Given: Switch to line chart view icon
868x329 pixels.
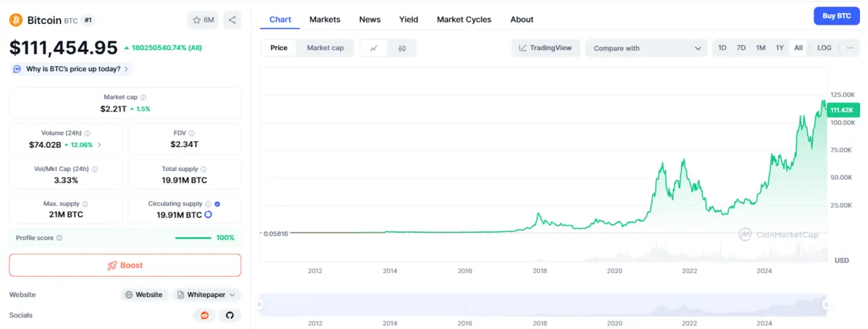Looking at the screenshot, I should pyautogui.click(x=373, y=48).
